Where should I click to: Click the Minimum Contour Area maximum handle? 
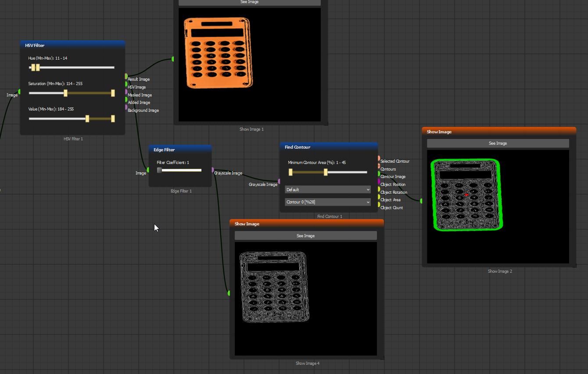[x=326, y=172]
